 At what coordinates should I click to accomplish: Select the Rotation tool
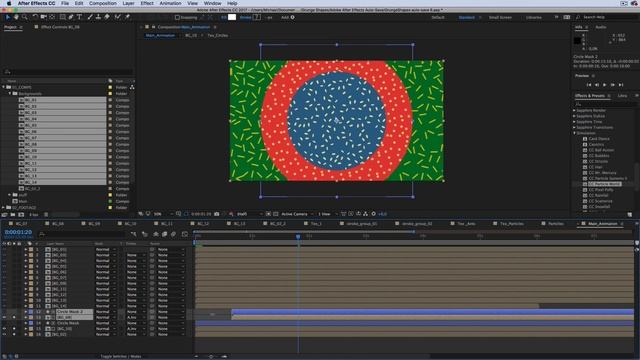35,17
